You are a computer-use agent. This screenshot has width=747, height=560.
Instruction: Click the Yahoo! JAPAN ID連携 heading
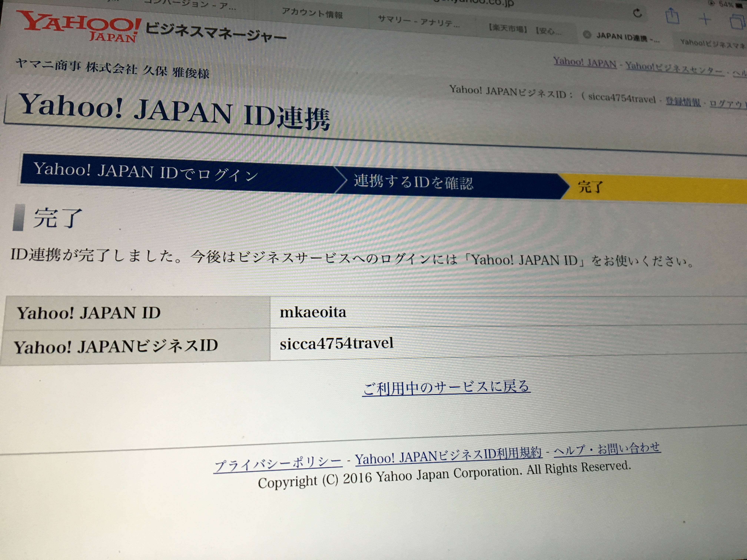point(175,112)
